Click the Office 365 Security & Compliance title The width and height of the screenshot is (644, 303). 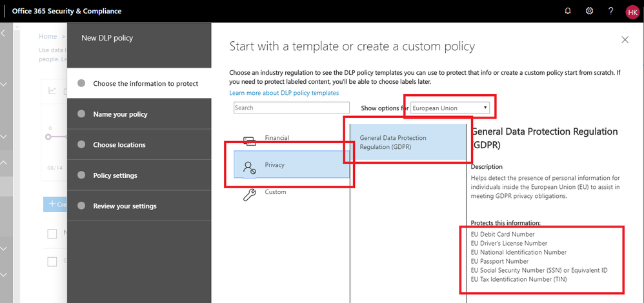click(x=66, y=11)
